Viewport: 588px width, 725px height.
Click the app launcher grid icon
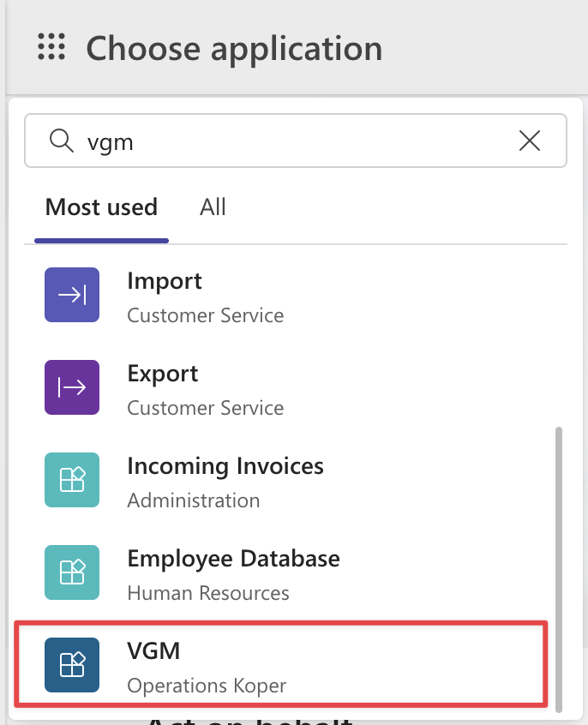tap(51, 47)
